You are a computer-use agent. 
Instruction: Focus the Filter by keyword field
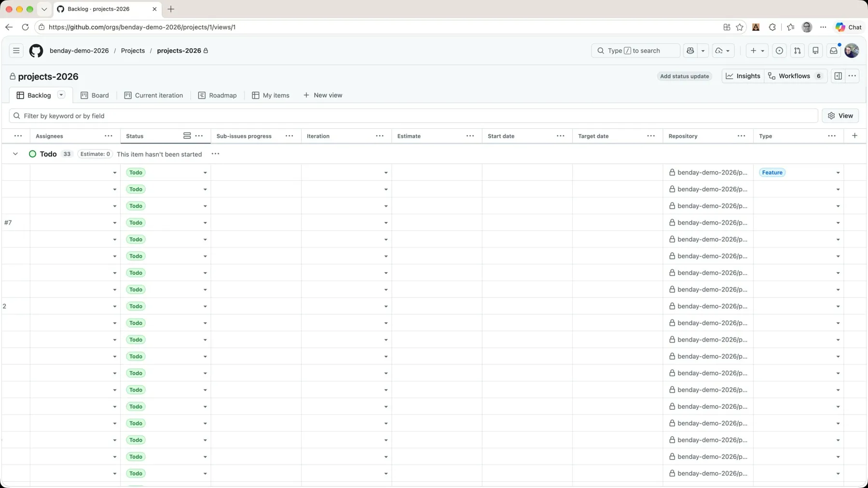coord(413,116)
